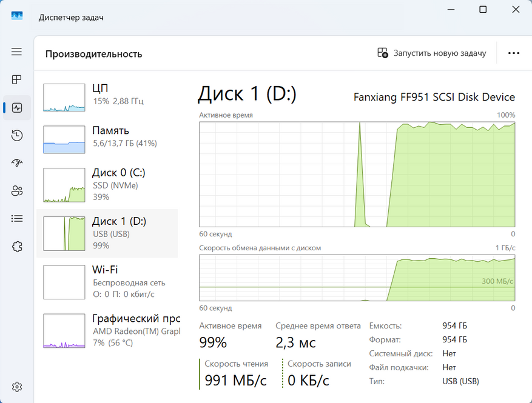The width and height of the screenshot is (532, 403).
Task: Click the 2,3 мс response time value
Action: 295,342
